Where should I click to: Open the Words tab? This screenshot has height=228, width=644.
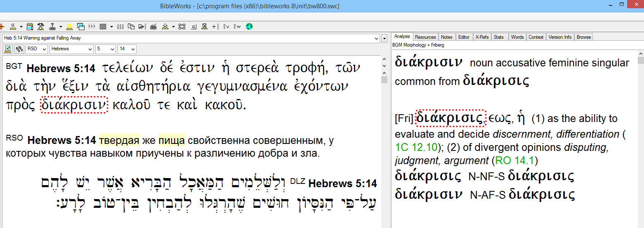(517, 37)
